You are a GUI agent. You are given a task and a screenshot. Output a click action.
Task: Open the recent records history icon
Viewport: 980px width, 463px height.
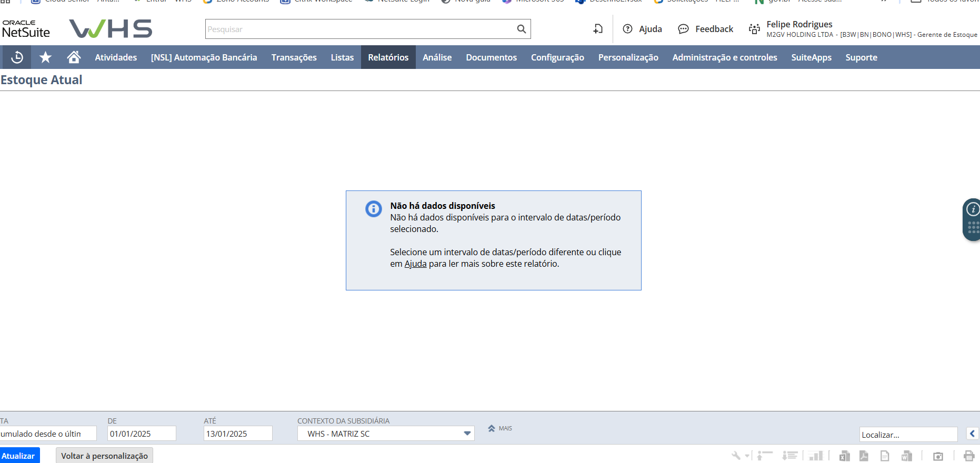click(x=17, y=57)
